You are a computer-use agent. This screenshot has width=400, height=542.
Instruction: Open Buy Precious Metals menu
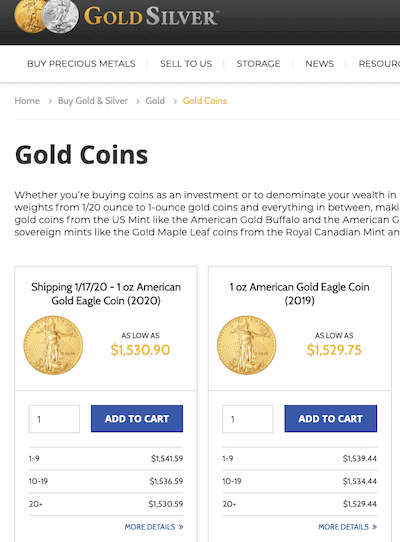[81, 64]
